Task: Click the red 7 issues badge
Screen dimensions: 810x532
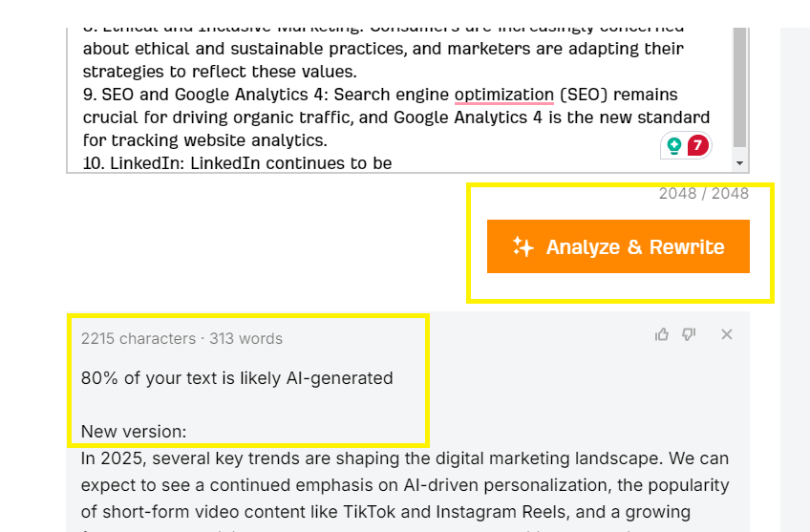Action: pos(697,145)
